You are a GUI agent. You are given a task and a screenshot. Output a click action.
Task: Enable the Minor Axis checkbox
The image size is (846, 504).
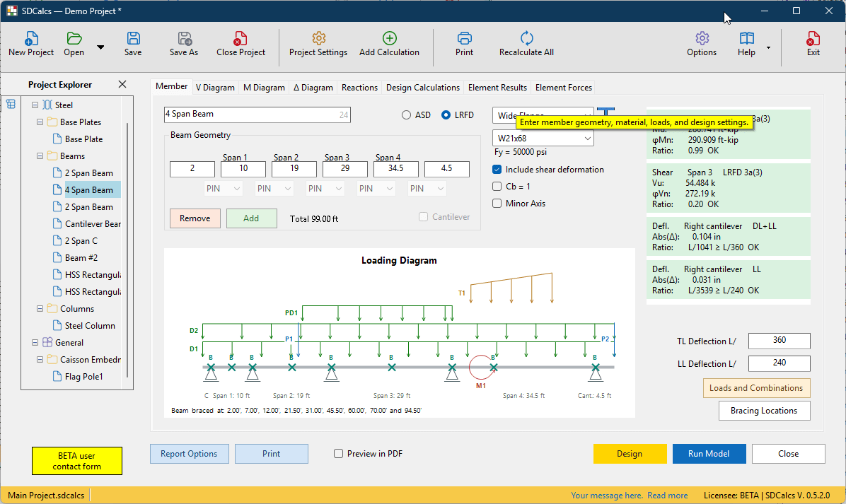(x=497, y=203)
